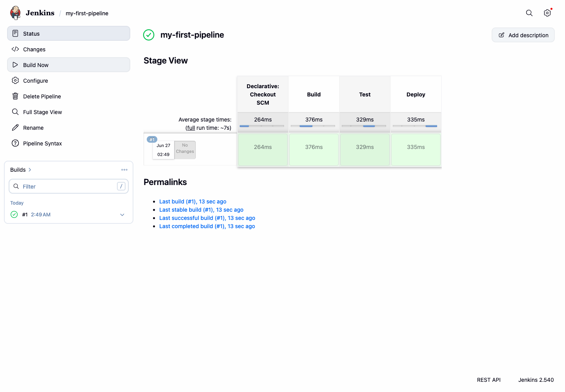The height and width of the screenshot is (392, 565).
Task: Click the average progress bar under 329ms
Action: [364, 126]
